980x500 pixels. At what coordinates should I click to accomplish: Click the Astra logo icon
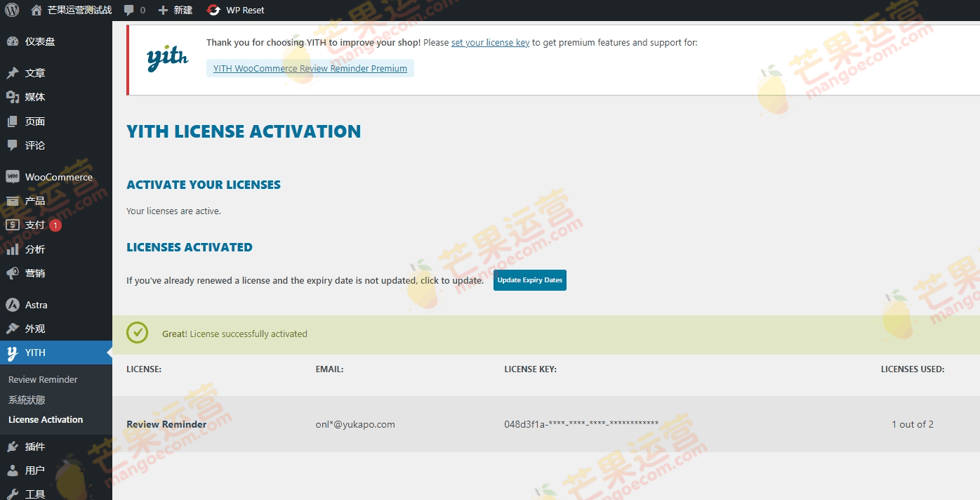click(x=13, y=305)
